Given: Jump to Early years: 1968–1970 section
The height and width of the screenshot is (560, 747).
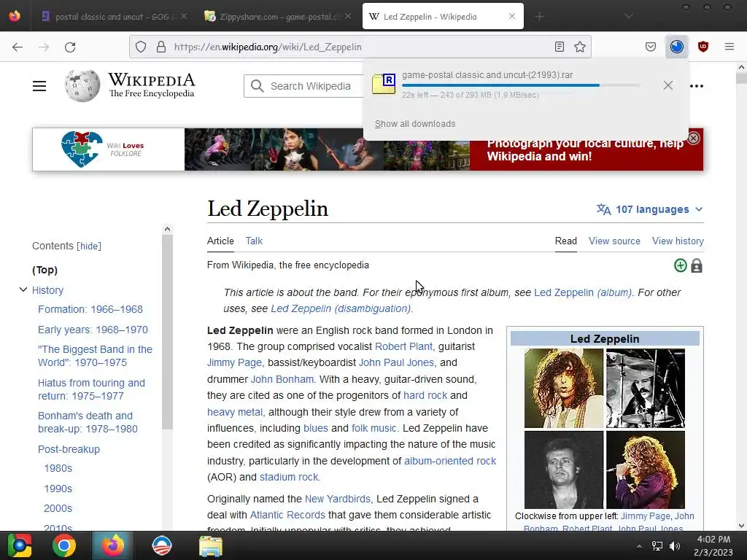Looking at the screenshot, I should point(93,330).
